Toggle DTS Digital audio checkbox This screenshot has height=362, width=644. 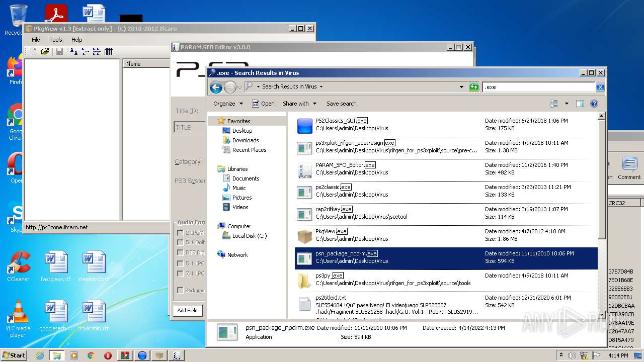click(181, 252)
